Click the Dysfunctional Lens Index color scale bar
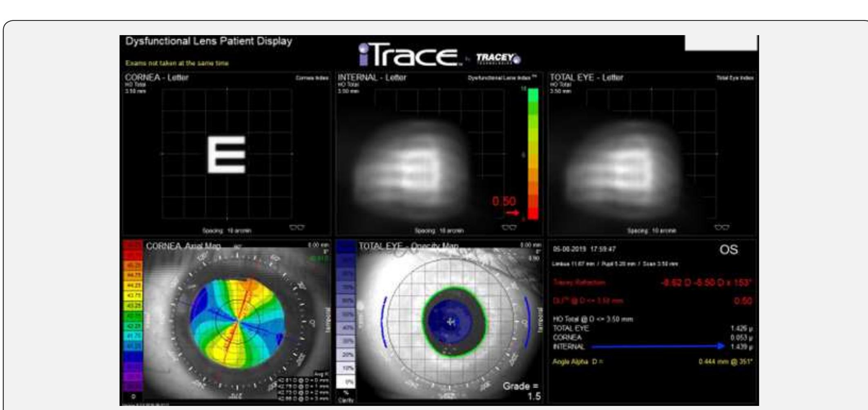The height and width of the screenshot is (410, 868). click(x=533, y=154)
